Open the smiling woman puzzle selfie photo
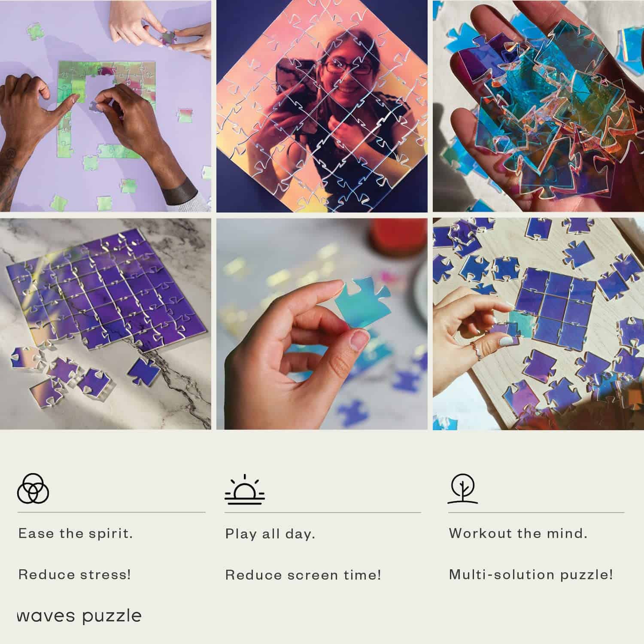Image resolution: width=644 pixels, height=644 pixels. tap(322, 106)
